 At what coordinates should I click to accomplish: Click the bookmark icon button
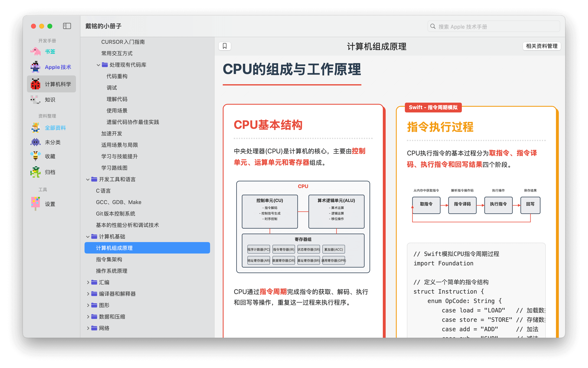225,46
